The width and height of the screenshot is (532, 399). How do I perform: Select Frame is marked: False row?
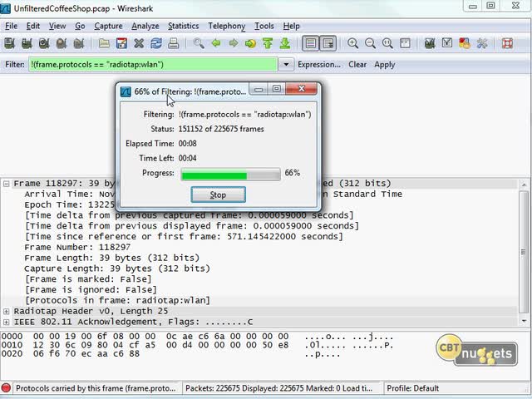click(x=88, y=279)
